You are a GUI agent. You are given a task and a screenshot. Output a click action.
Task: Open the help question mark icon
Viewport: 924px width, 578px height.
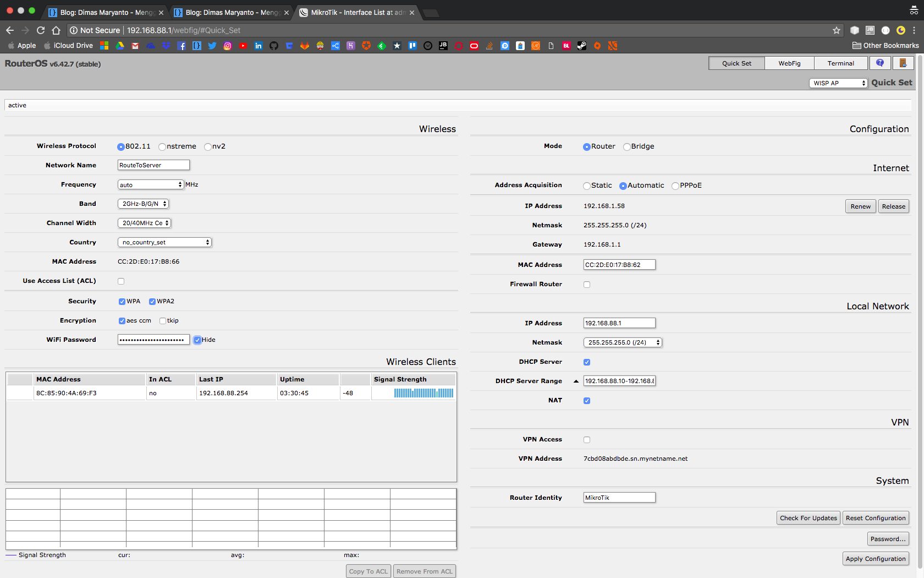tap(880, 63)
